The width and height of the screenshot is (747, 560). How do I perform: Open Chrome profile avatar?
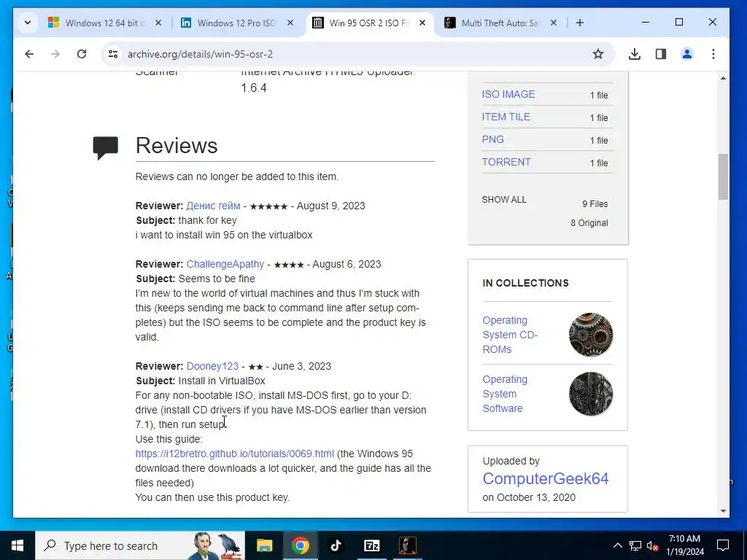(687, 54)
